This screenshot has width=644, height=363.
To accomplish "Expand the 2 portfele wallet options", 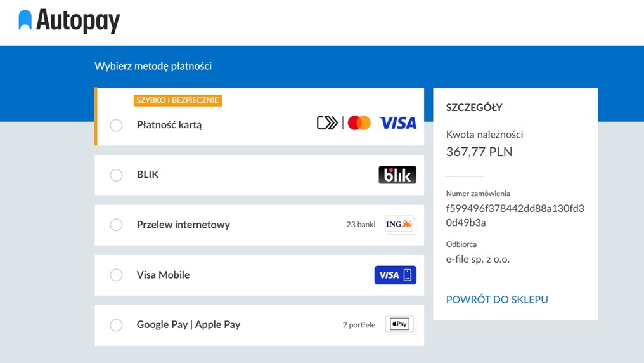I will click(359, 325).
